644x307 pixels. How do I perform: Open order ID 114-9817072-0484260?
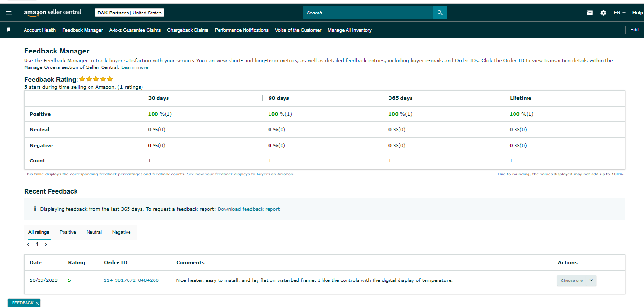(131, 280)
